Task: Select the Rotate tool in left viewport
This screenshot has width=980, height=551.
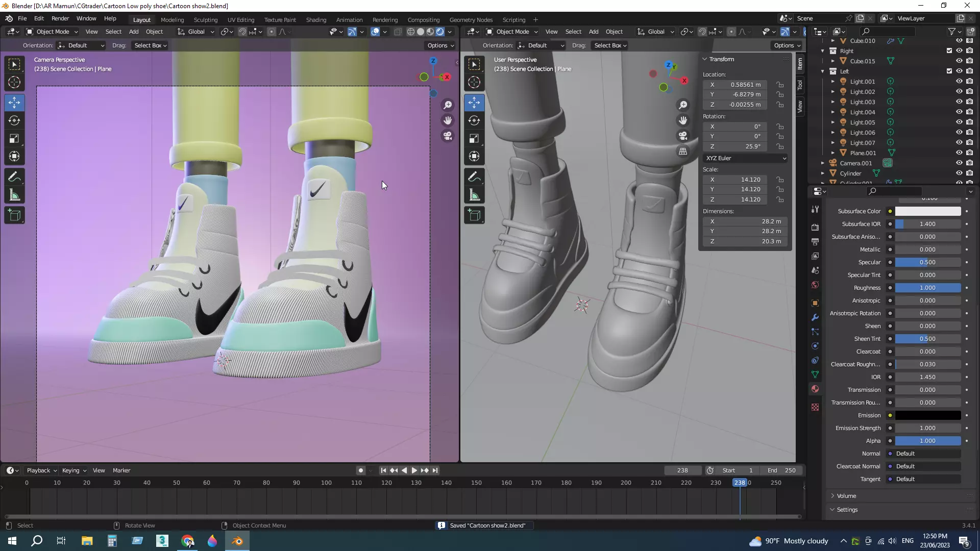Action: (14, 120)
